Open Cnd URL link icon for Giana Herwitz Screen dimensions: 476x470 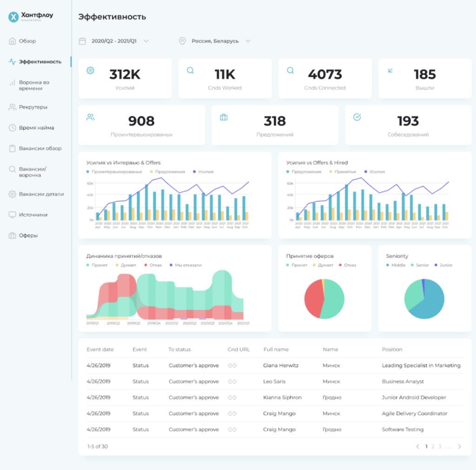coord(232,366)
